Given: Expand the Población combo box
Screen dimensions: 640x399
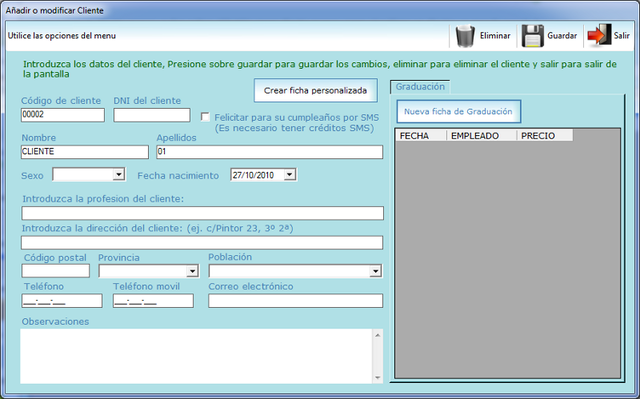Looking at the screenshot, I should (375, 271).
